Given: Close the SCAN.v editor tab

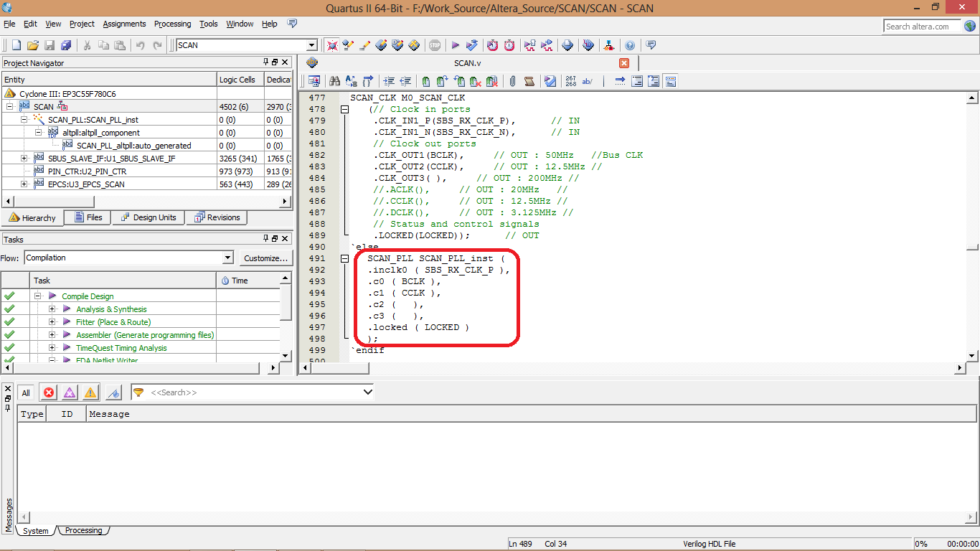Looking at the screenshot, I should tap(624, 63).
